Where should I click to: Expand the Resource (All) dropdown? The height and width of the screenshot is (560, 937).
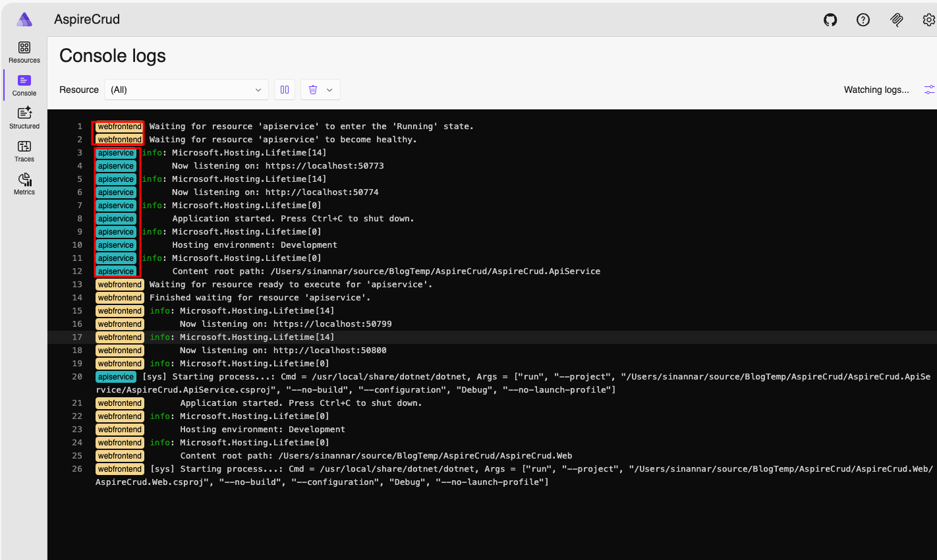[186, 90]
